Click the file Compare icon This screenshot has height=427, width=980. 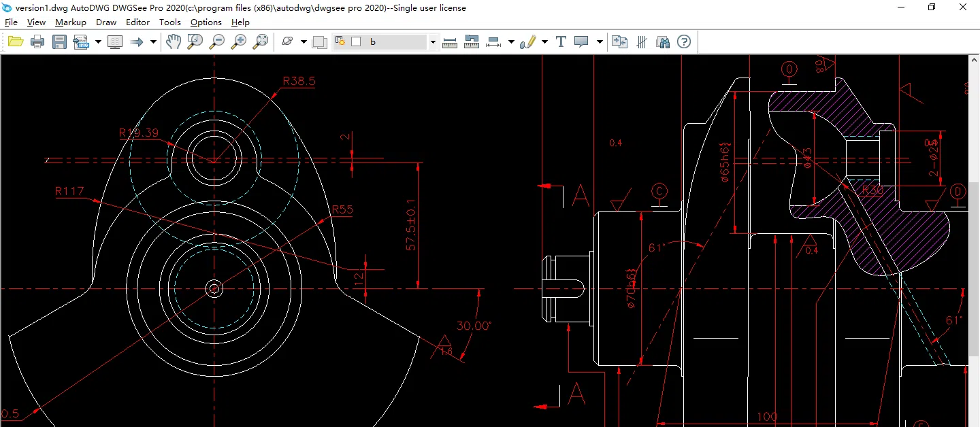[619, 41]
